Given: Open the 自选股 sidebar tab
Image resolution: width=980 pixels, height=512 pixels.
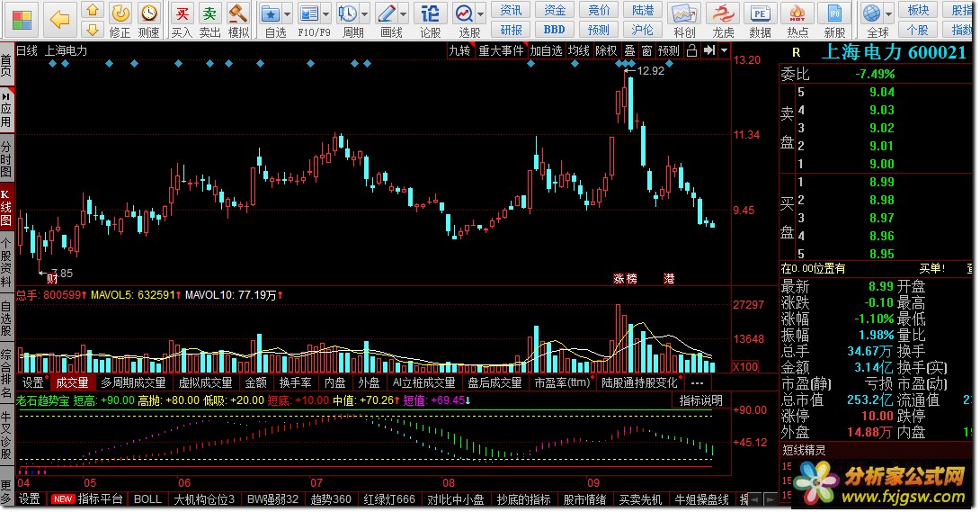Looking at the screenshot, I should tap(6, 319).
